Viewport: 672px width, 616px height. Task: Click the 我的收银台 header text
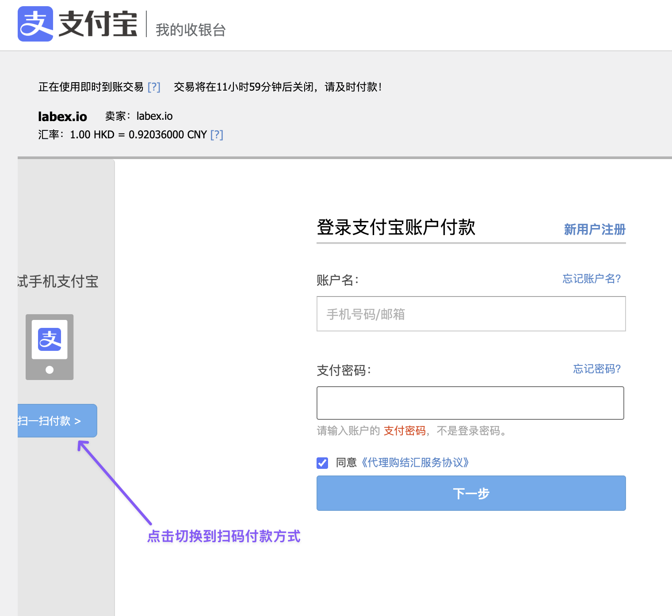191,30
